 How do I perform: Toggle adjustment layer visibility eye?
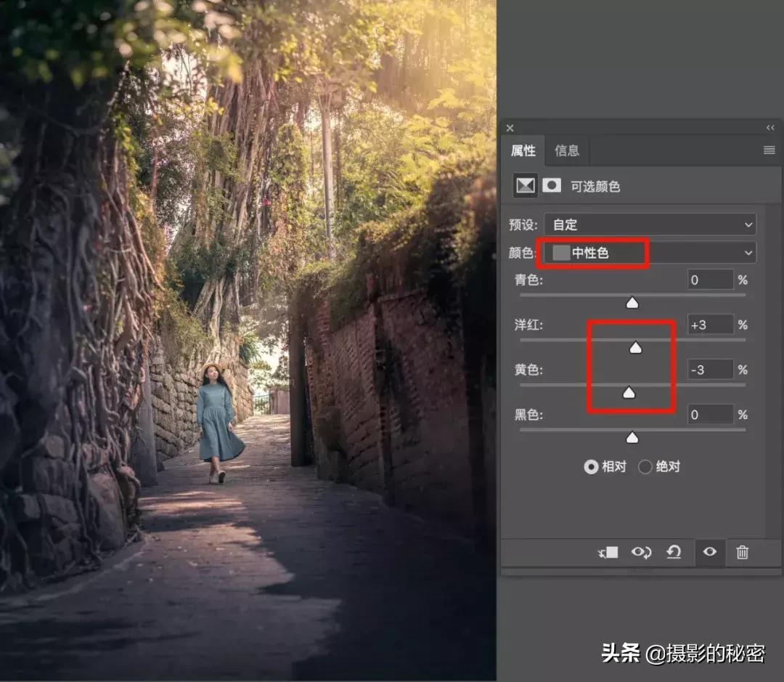click(x=709, y=552)
